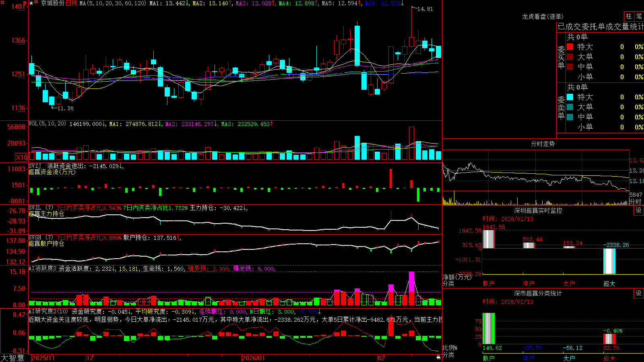Click the 深市超赢分类统计 title text
The height and width of the screenshot is (362, 644).
tap(538, 293)
